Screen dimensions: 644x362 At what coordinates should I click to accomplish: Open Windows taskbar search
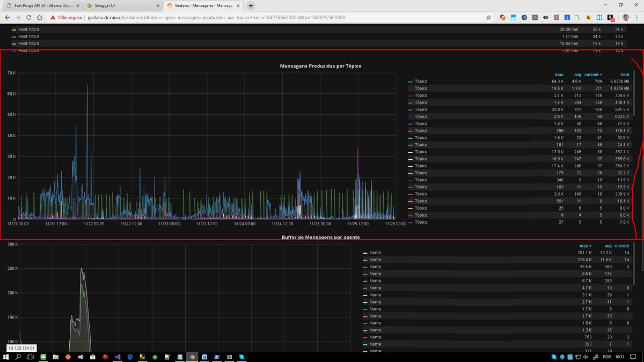pyautogui.click(x=18, y=357)
